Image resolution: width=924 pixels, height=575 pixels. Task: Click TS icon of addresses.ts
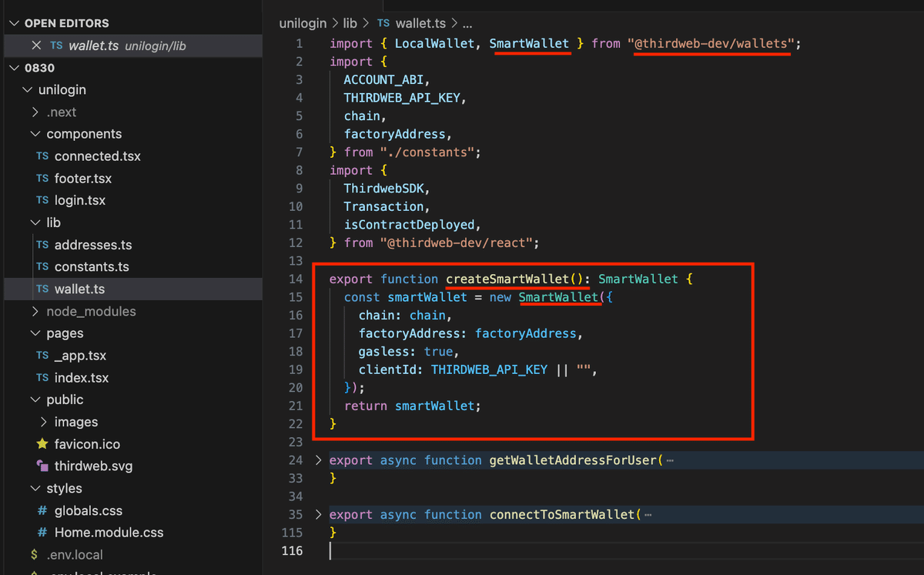(42, 245)
